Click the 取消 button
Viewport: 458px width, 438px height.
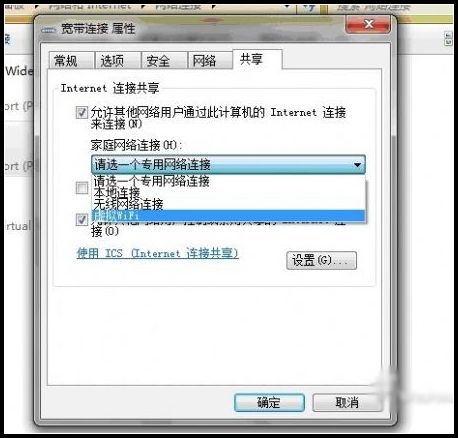pyautogui.click(x=347, y=402)
